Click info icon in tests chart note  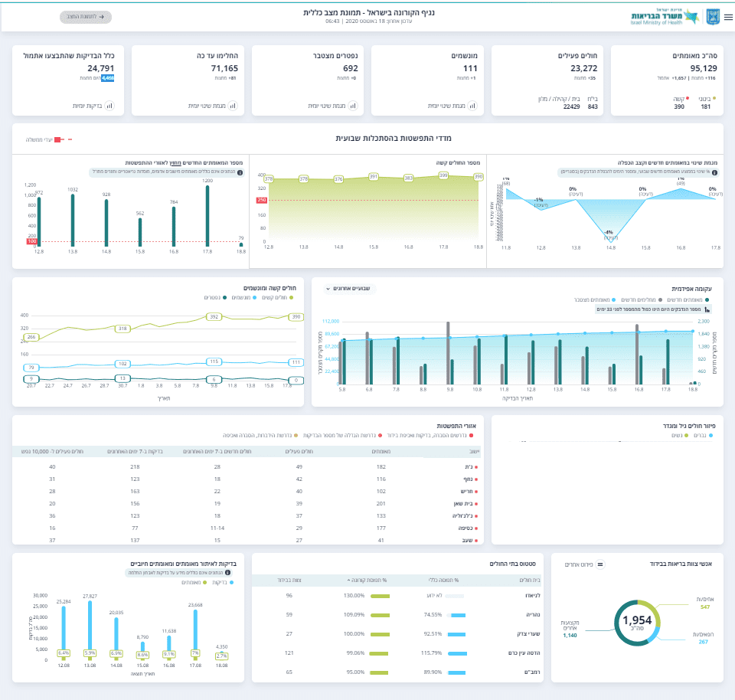[x=228, y=572]
